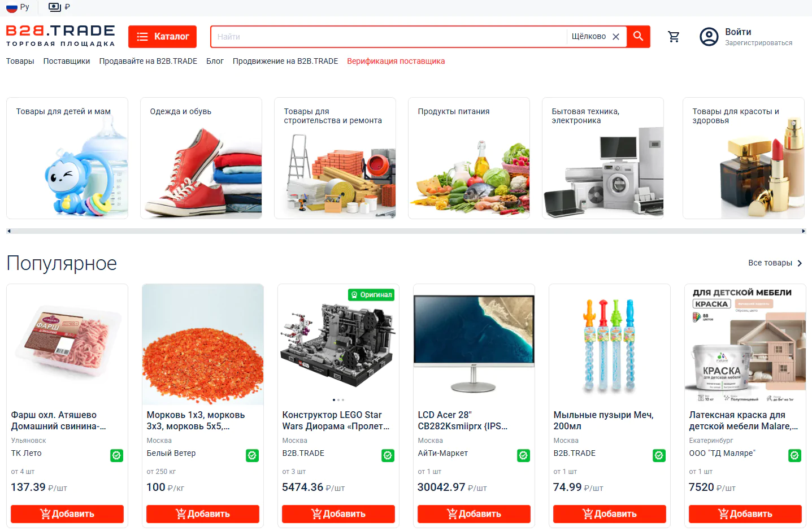Viewport: 812px width, 531px height.
Task: Click the user profile avatar icon
Action: click(709, 37)
